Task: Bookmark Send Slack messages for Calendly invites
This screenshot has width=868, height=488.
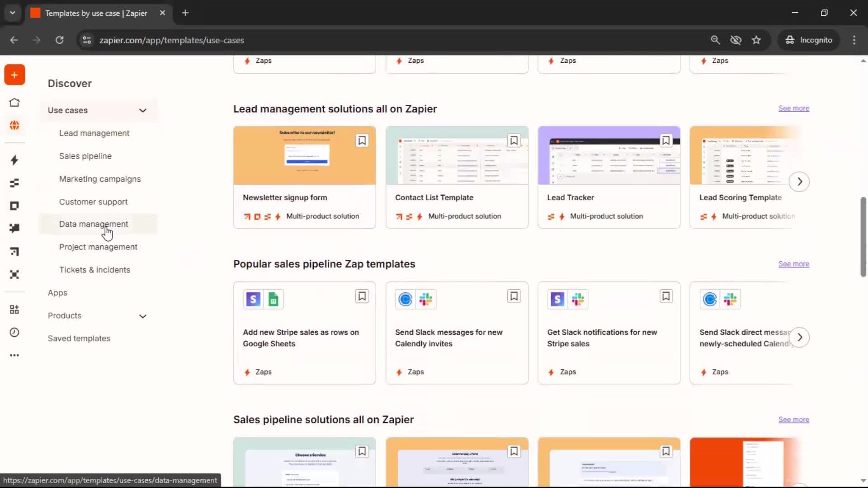Action: [514, 296]
